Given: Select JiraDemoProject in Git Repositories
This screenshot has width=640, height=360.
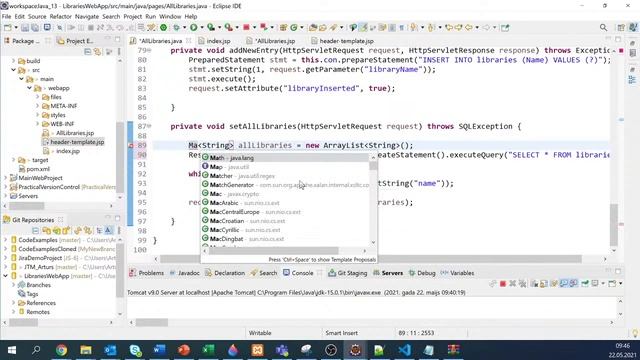Looking at the screenshot, I should tap(40, 258).
